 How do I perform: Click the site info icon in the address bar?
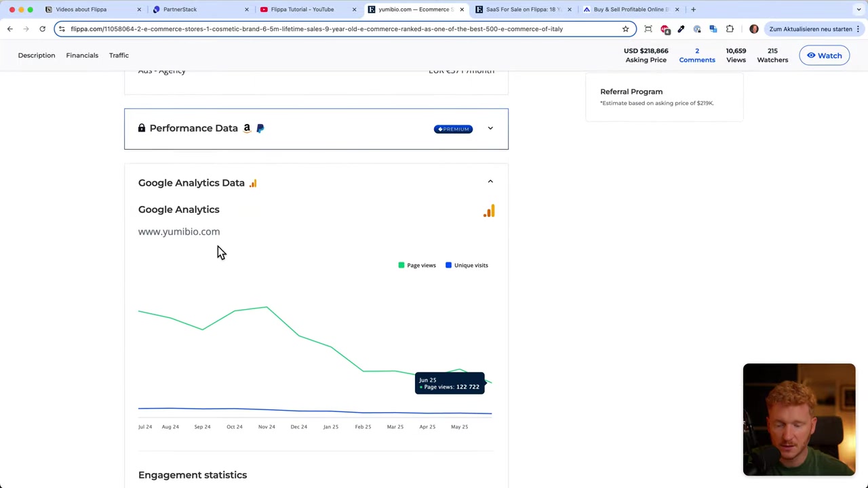pyautogui.click(x=62, y=28)
